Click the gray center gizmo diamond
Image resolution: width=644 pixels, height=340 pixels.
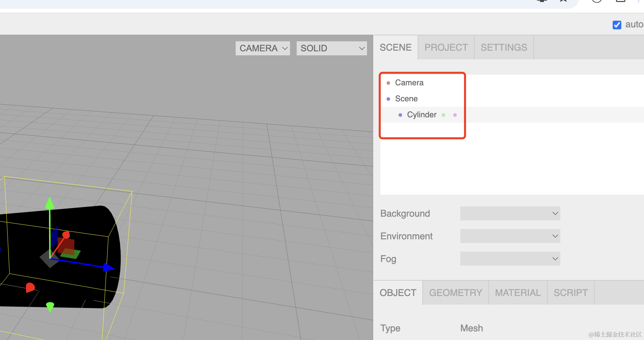(50, 259)
